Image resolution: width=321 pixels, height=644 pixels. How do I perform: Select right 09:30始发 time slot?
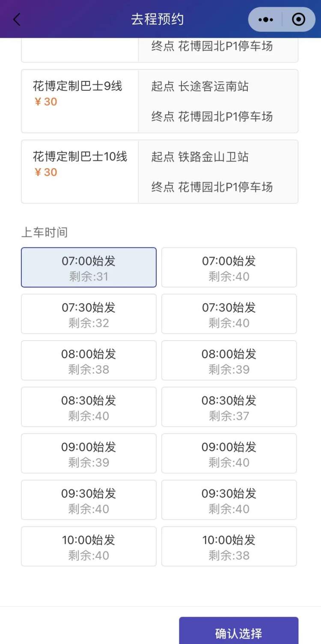point(229,500)
